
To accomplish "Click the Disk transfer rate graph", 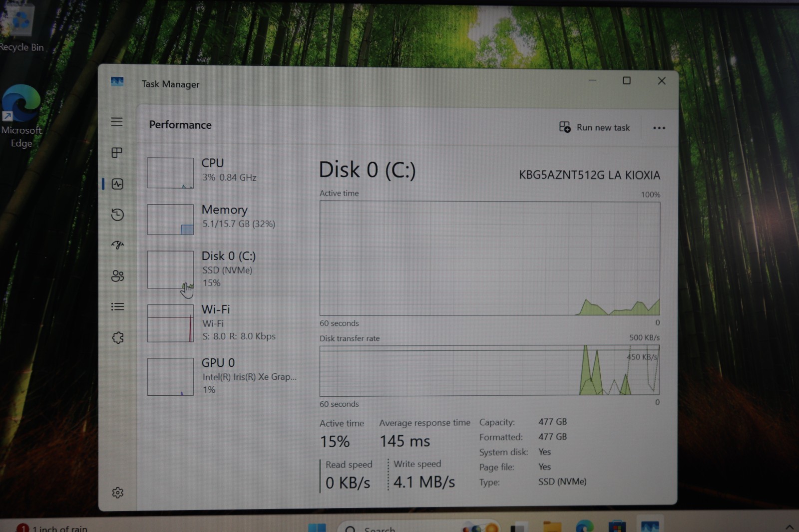I will pyautogui.click(x=490, y=371).
